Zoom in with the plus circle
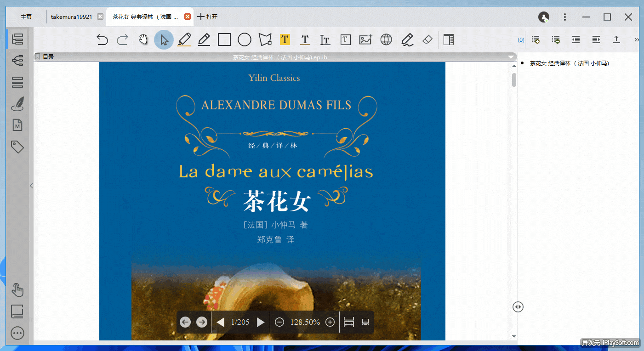This screenshot has width=644, height=351. [x=330, y=322]
